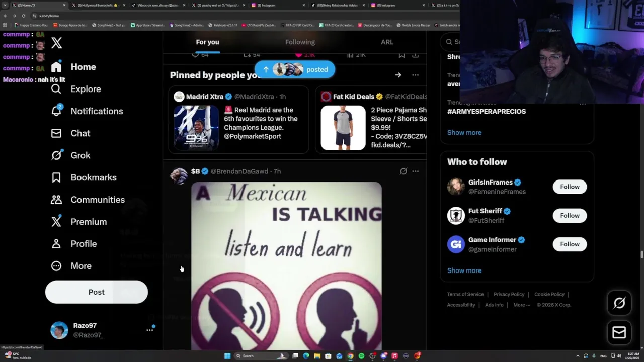Switch to Hollywood Bombshells browser tab
Viewport: 644px width, 362px height.
(98, 5)
